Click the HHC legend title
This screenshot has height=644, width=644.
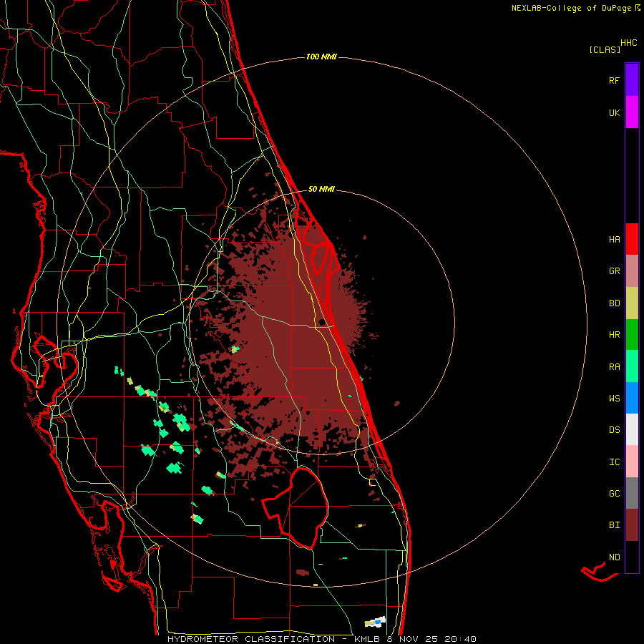(x=629, y=43)
